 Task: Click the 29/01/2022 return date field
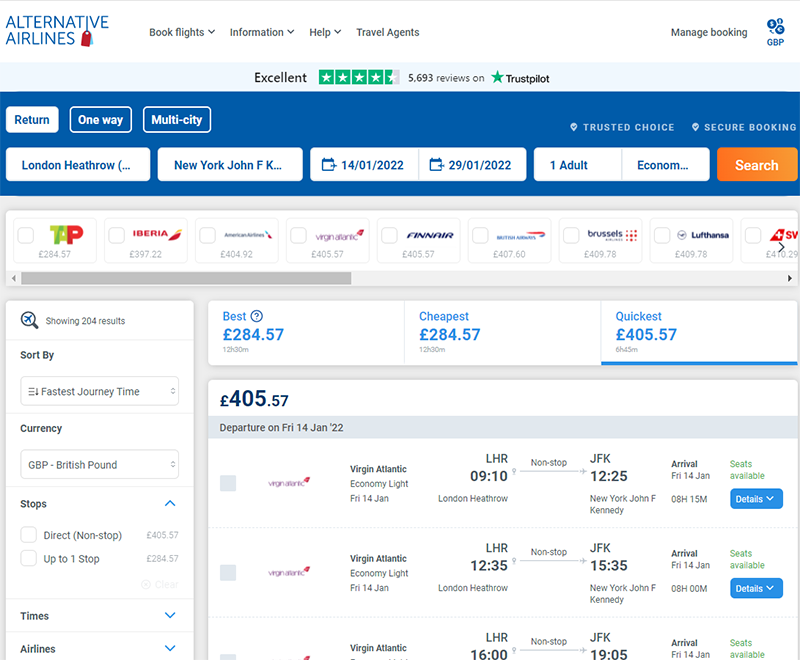(x=472, y=165)
